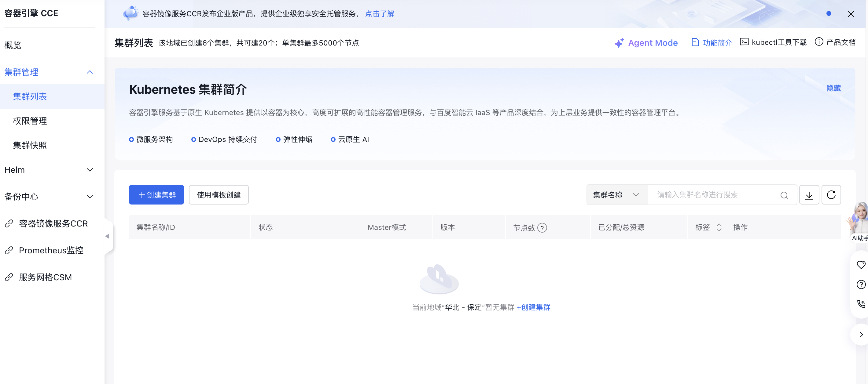Click link icon beside 服务网格CSM

(x=9, y=277)
